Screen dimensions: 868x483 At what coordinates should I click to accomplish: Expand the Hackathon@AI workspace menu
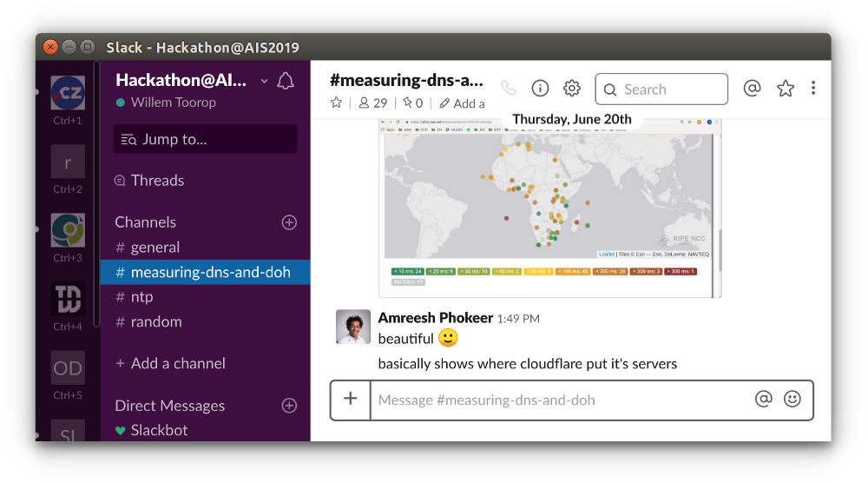(x=264, y=82)
